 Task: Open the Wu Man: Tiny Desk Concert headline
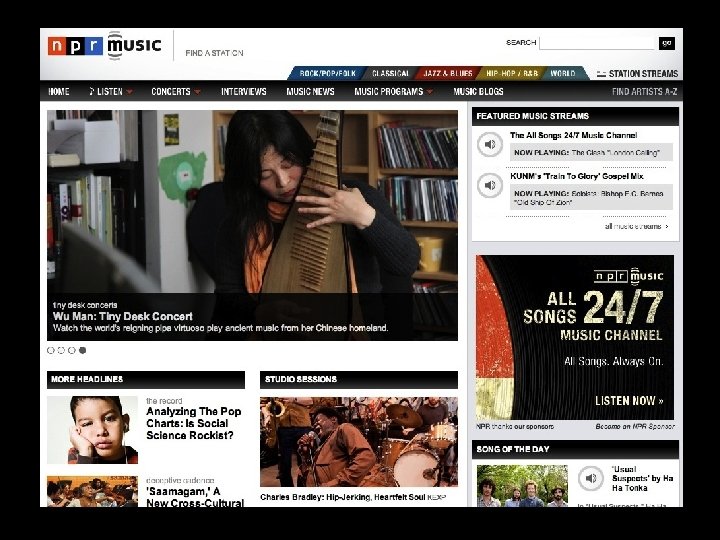pyautogui.click(x=123, y=316)
